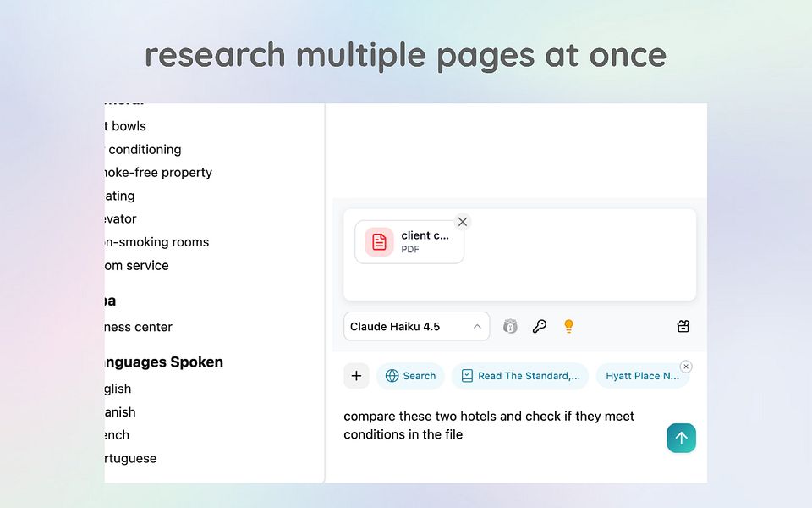Image resolution: width=812 pixels, height=508 pixels.
Task: Click 'smoke-free property' amenity text
Action: click(158, 173)
